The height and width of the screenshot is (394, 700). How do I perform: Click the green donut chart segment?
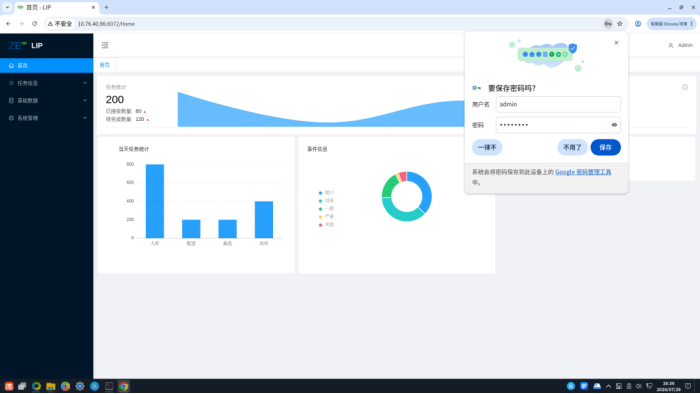[x=388, y=187]
